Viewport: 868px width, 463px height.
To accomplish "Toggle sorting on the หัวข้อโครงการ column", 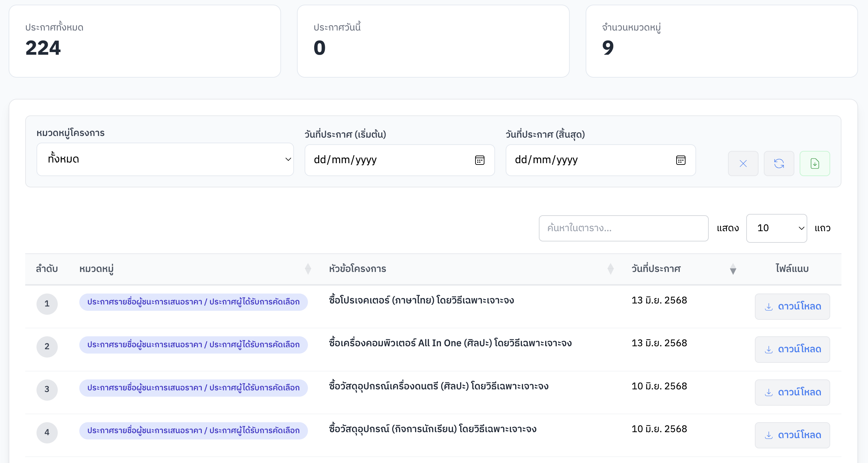I will (610, 269).
